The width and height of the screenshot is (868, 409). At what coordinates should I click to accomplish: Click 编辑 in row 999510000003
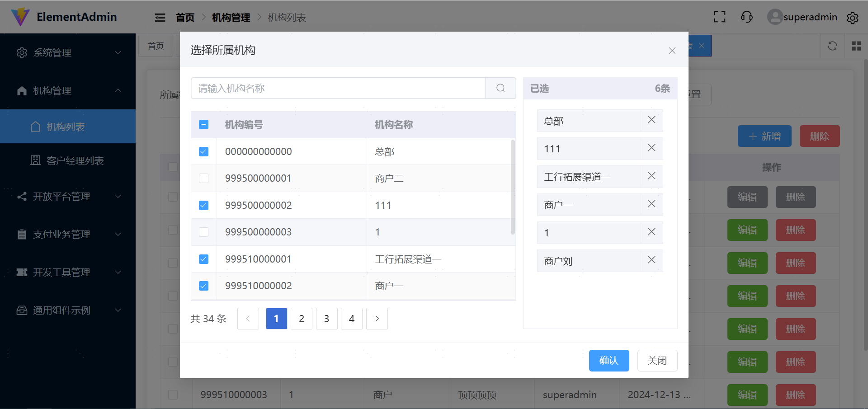747,395
